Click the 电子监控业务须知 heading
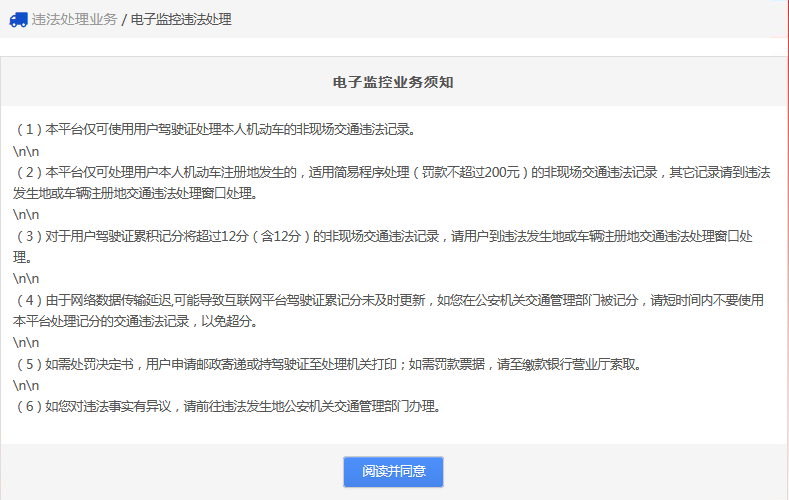This screenshot has width=789, height=500. tap(394, 82)
